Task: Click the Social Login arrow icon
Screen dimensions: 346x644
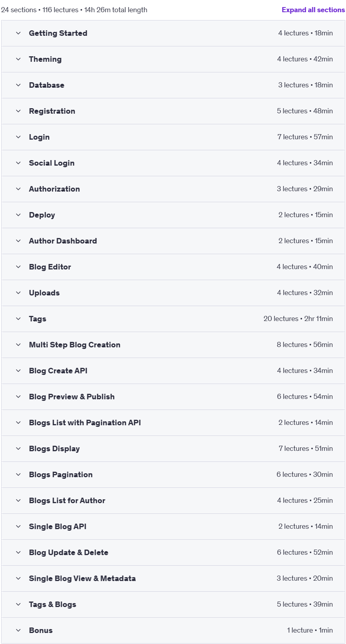Action: (x=18, y=163)
